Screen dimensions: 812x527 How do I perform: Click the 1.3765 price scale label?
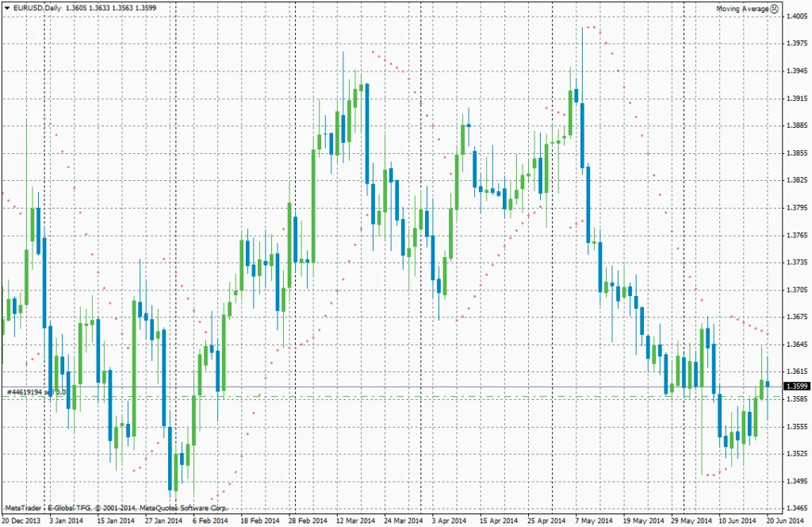click(x=797, y=235)
